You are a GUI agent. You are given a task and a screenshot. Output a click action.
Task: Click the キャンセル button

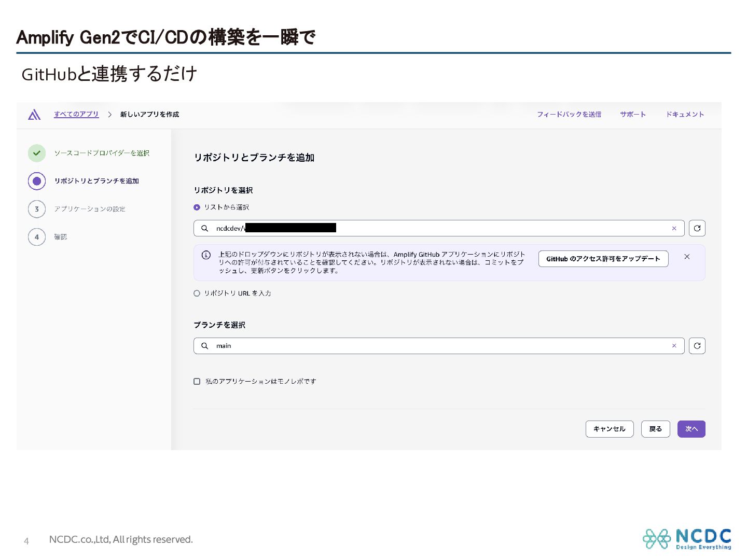click(x=610, y=429)
